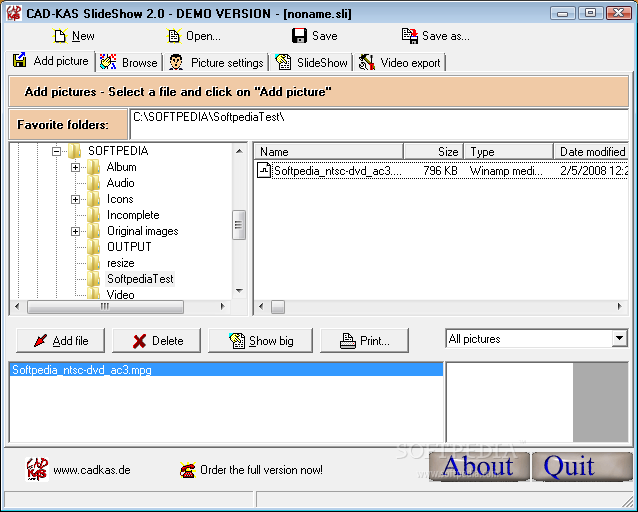Open the Picture settings tab
638x512 pixels.
216,62
